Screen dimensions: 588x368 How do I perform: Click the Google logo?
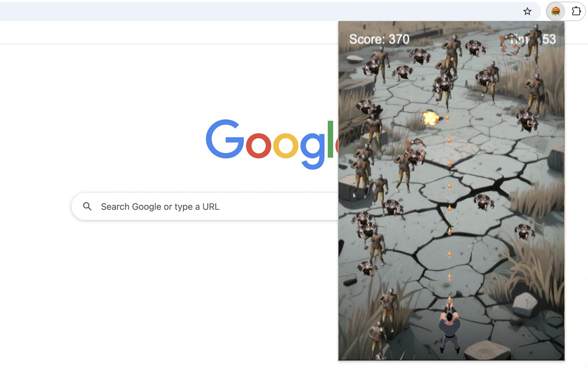click(272, 144)
